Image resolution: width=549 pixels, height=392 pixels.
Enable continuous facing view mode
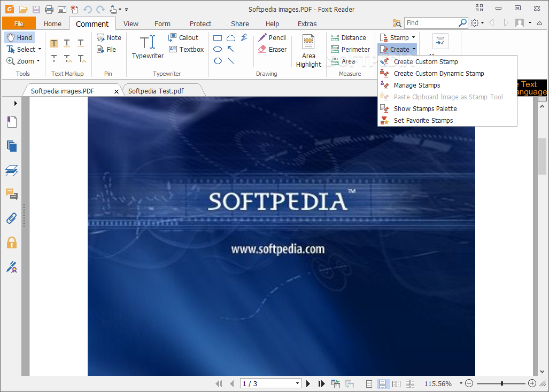[411, 384]
